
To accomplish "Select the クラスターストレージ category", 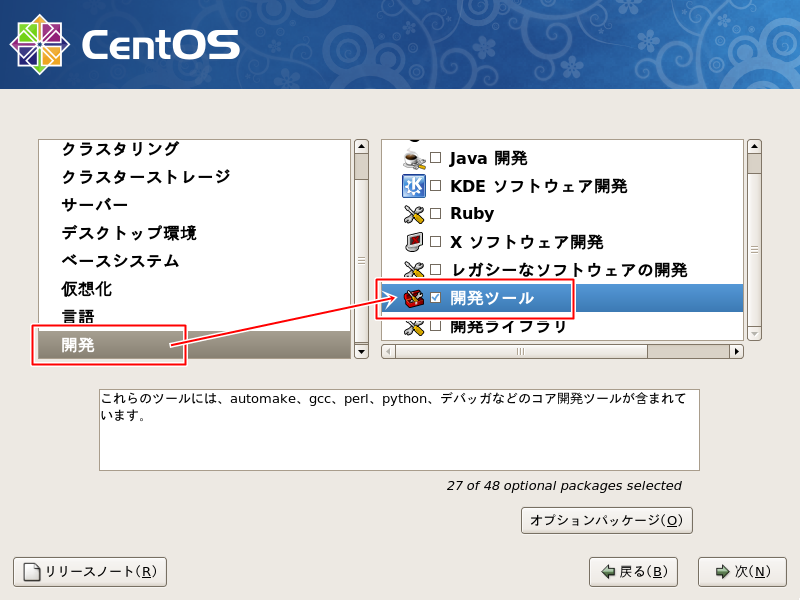I will click(194, 177).
